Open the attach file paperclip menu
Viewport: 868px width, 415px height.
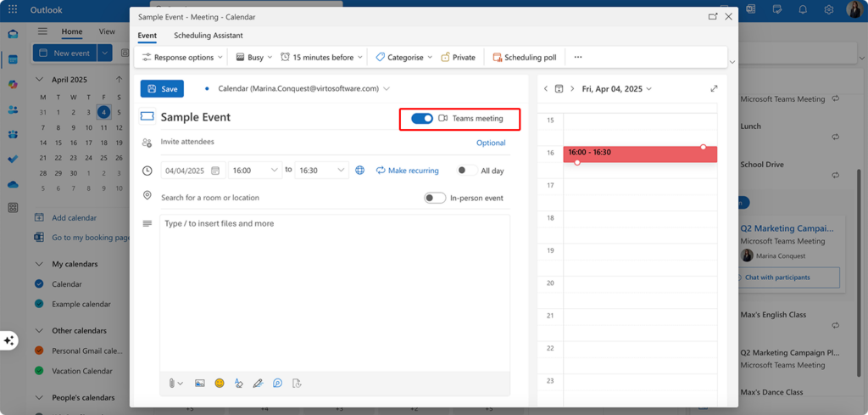coord(176,383)
